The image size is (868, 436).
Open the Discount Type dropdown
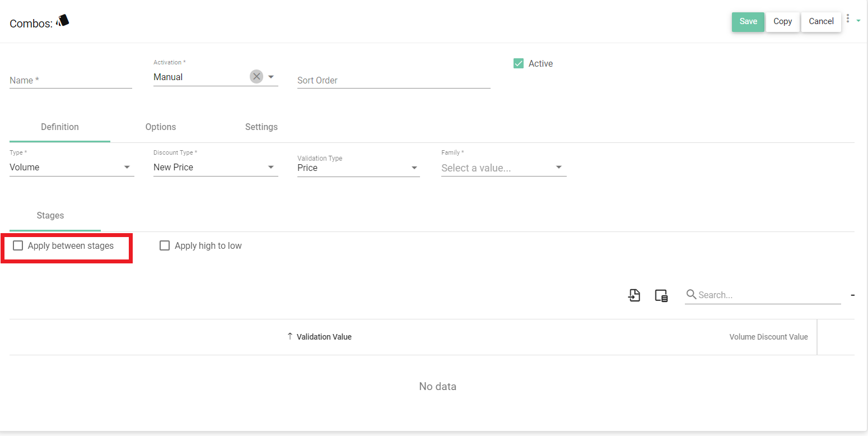[x=271, y=167]
